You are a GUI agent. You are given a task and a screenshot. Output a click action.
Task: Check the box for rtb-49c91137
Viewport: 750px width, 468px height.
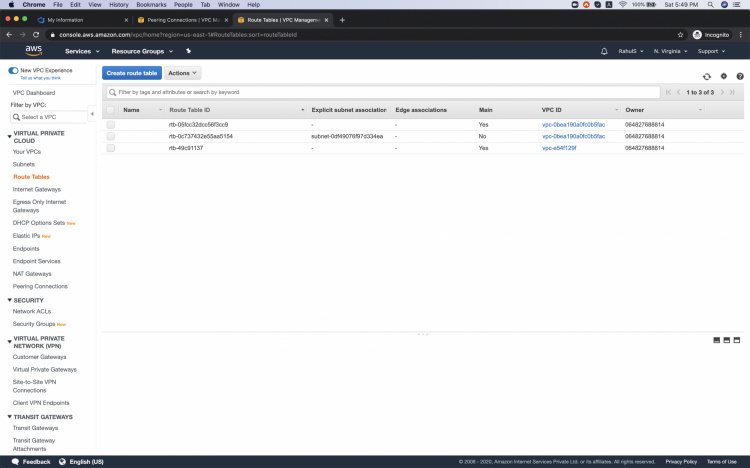coord(111,147)
